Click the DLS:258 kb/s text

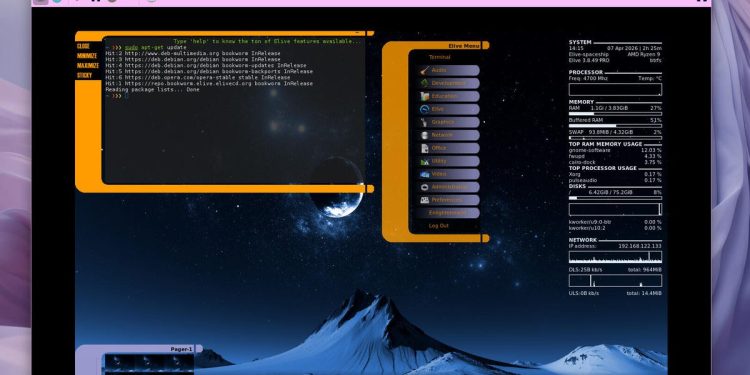coord(585,270)
